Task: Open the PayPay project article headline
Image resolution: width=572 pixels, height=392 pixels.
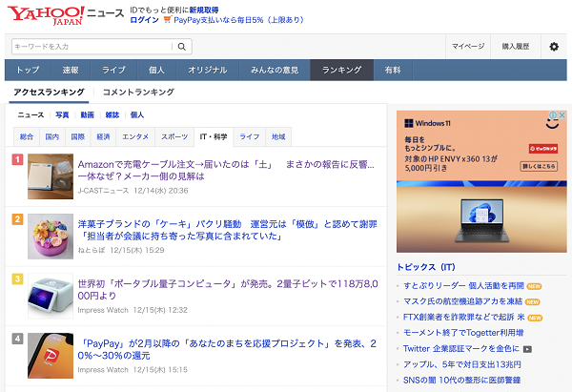Action: point(227,349)
